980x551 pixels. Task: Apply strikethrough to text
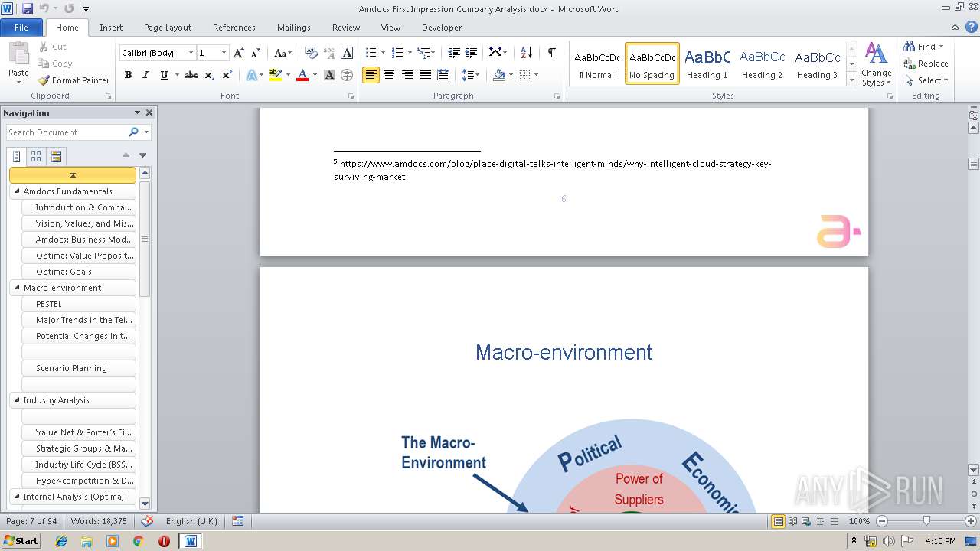tap(191, 75)
